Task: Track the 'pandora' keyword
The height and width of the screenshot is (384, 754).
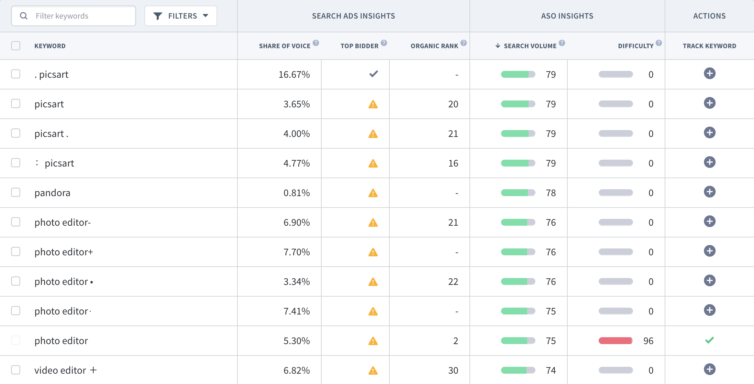Action: (x=709, y=192)
